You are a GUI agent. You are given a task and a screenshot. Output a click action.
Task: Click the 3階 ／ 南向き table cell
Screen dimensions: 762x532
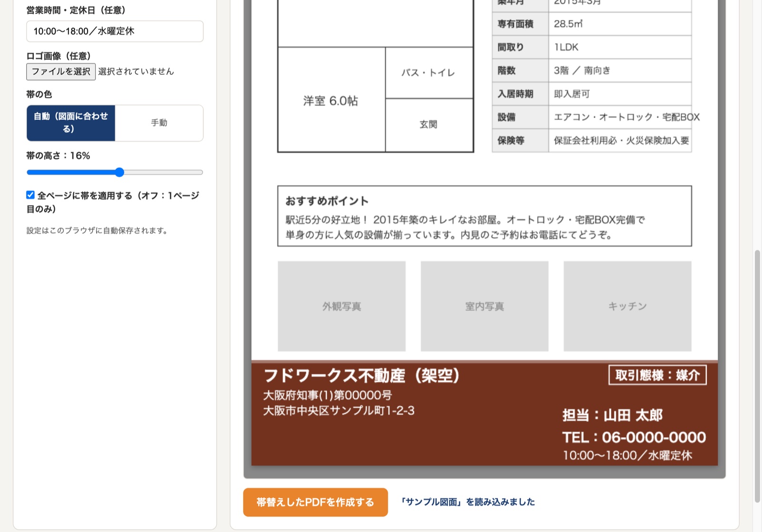620,70
